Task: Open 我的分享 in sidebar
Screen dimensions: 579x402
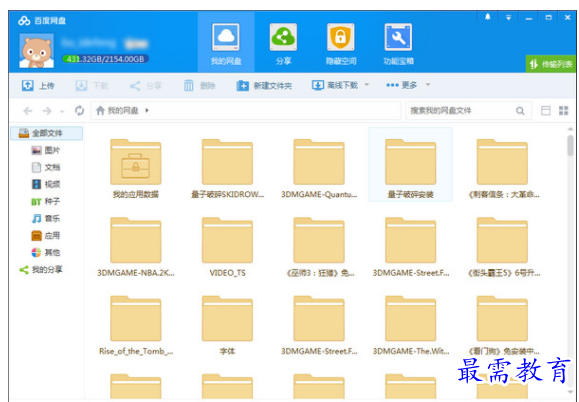Action: click(x=41, y=270)
